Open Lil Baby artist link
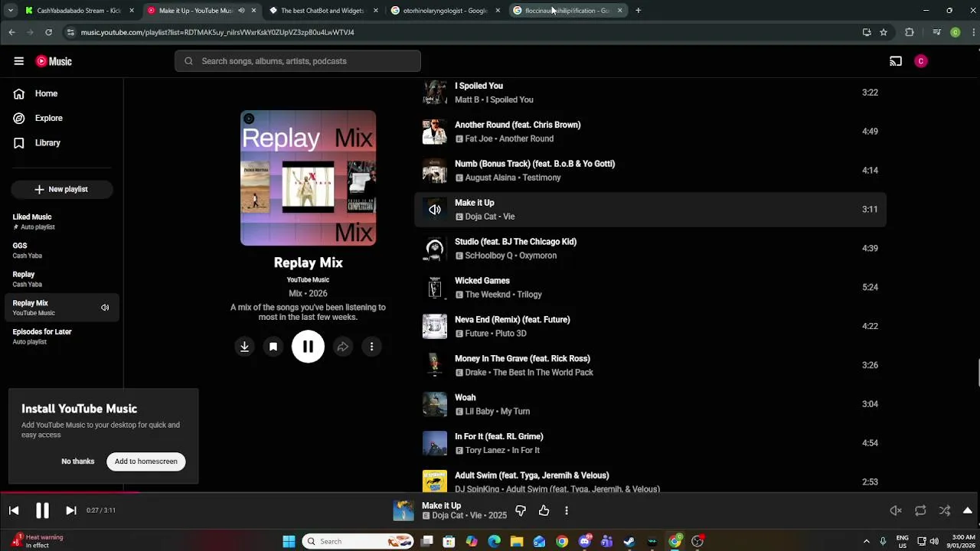Viewport: 980px width, 551px height. [479, 412]
